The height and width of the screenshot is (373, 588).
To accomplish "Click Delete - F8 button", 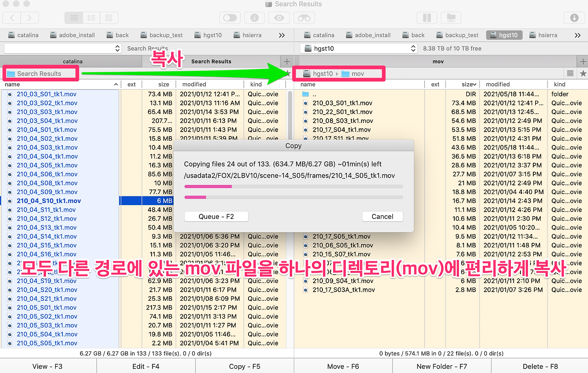I will 540,366.
